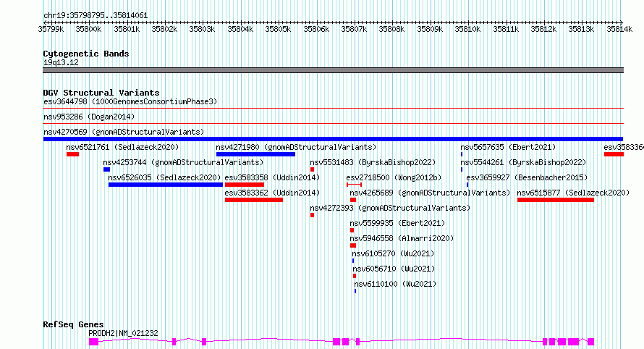The width and height of the screenshot is (644, 349).
Task: Select esv3583358 Uddin2014 red bar
Action: pos(245,185)
